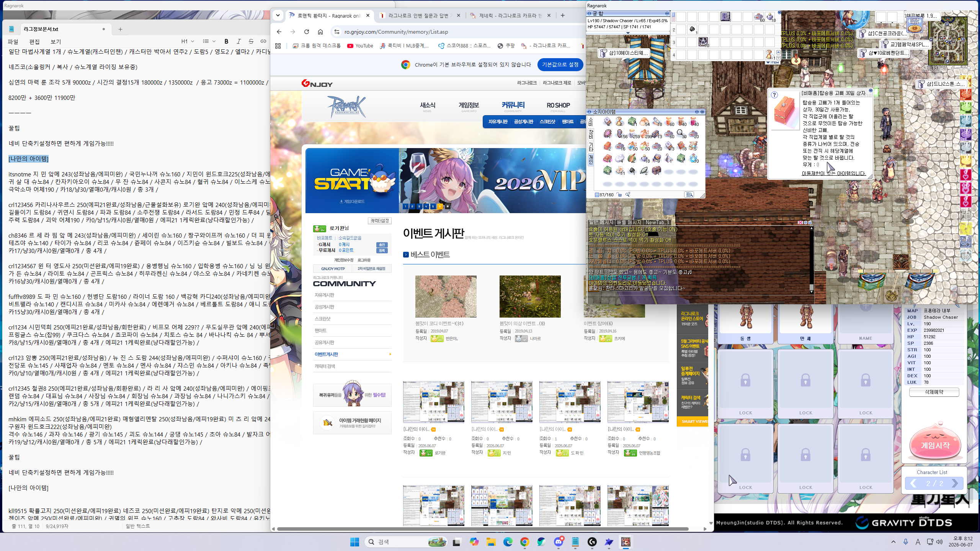The height and width of the screenshot is (551, 980).
Task: Toggle chat window lock icon
Action: (810, 222)
